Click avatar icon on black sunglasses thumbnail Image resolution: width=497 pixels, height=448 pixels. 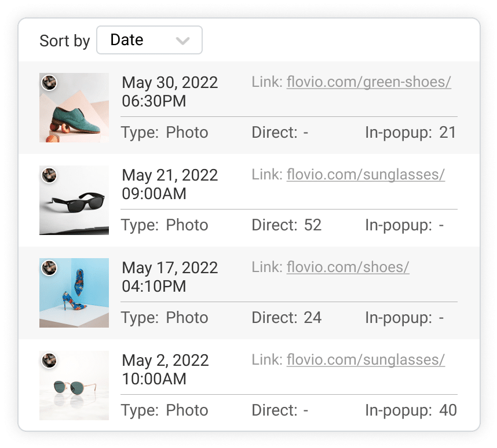tap(49, 175)
